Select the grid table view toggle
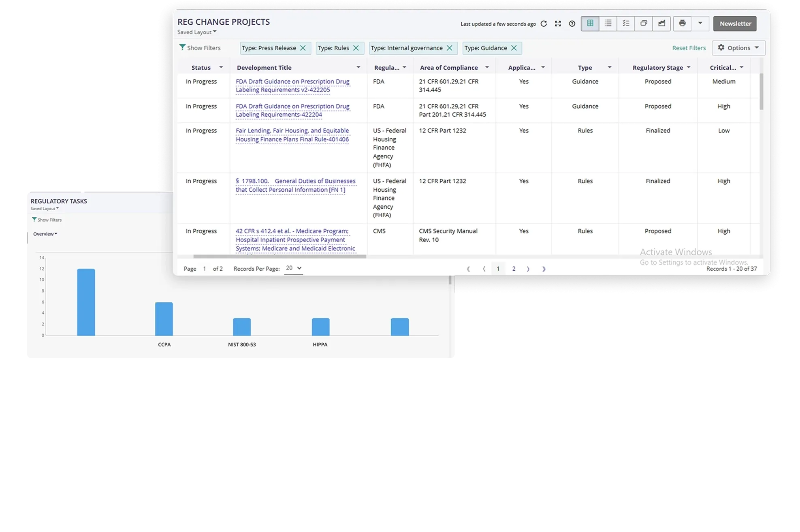 590,24
